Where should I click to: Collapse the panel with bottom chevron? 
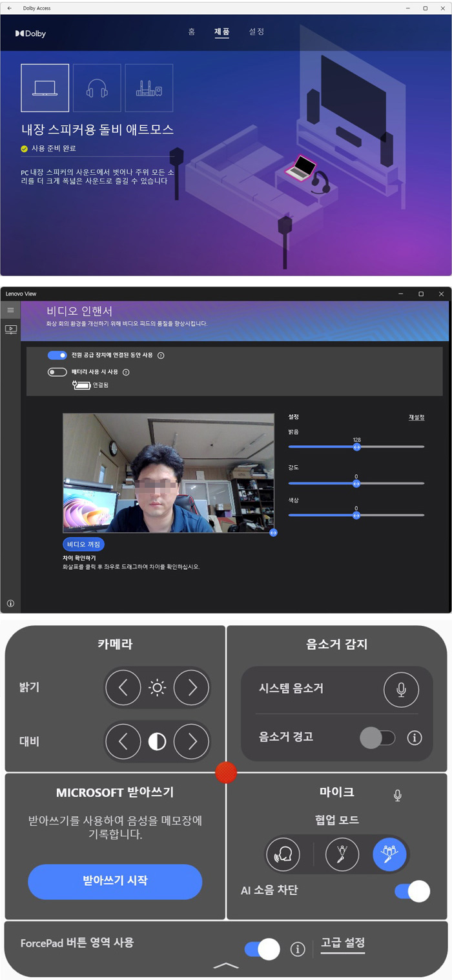click(225, 965)
